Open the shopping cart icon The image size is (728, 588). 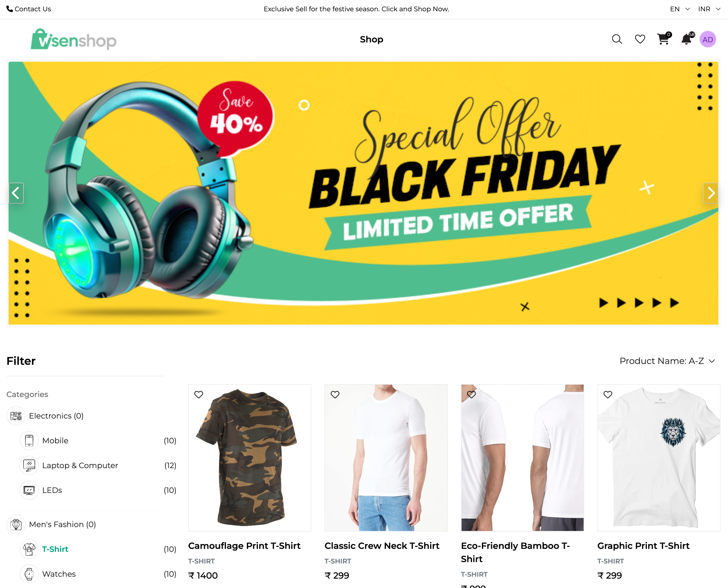pyautogui.click(x=663, y=39)
